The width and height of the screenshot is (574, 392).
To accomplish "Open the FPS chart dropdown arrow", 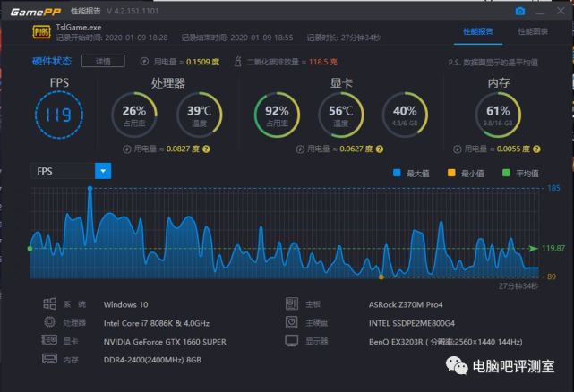I will pyautogui.click(x=103, y=171).
